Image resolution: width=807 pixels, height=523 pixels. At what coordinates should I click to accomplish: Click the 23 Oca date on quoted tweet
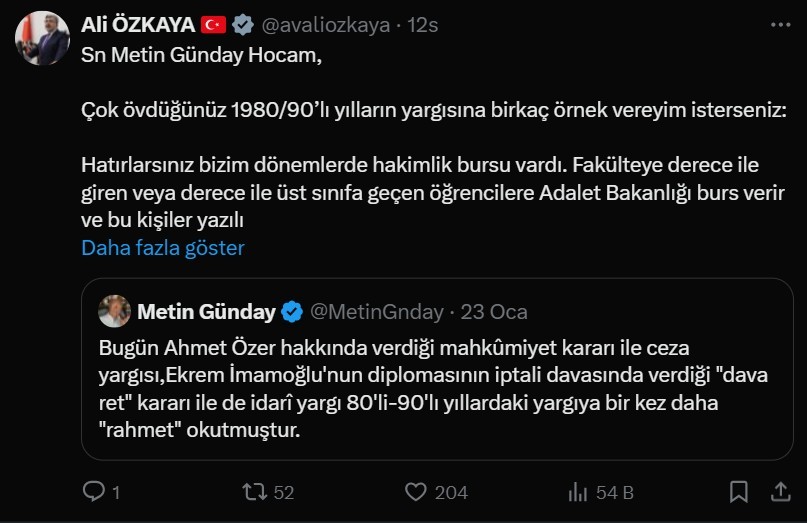coord(494,311)
